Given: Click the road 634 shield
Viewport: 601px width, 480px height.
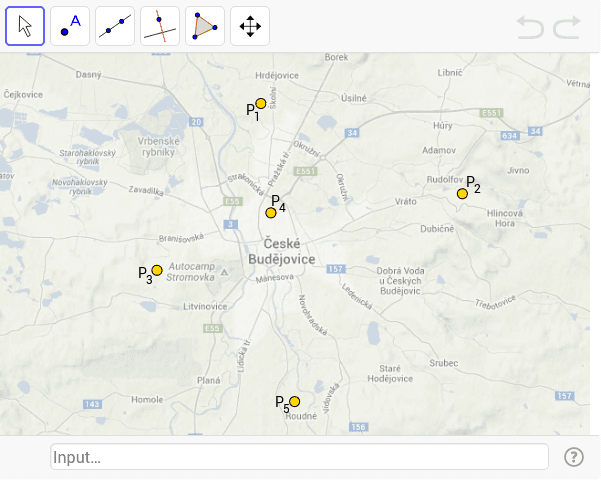Looking at the screenshot, I should 510,135.
